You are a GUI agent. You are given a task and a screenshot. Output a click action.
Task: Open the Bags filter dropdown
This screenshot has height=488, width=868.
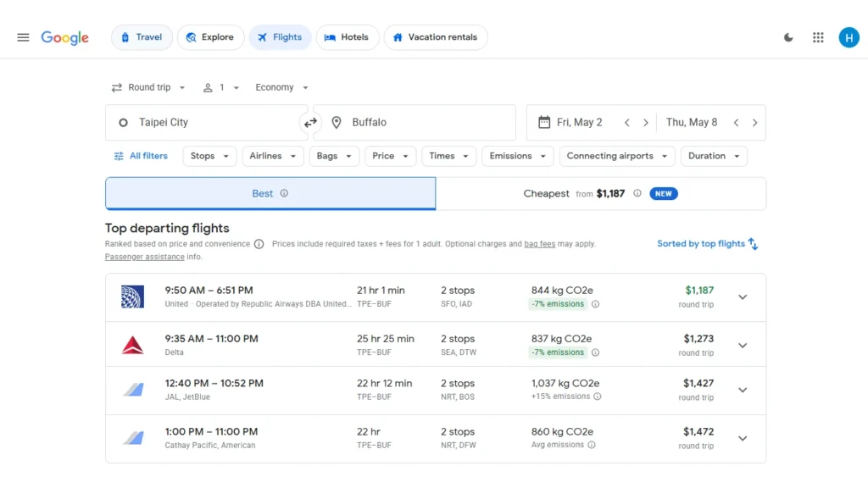(334, 156)
